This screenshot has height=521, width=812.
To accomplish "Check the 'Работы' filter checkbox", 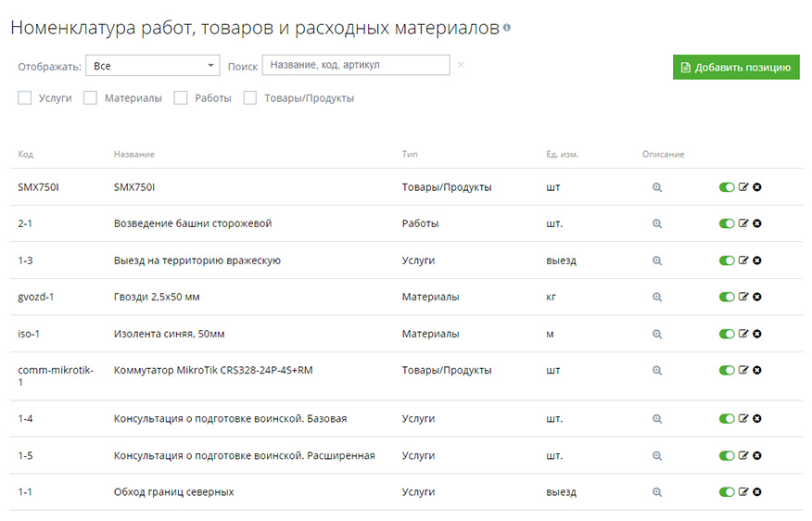I will (181, 98).
